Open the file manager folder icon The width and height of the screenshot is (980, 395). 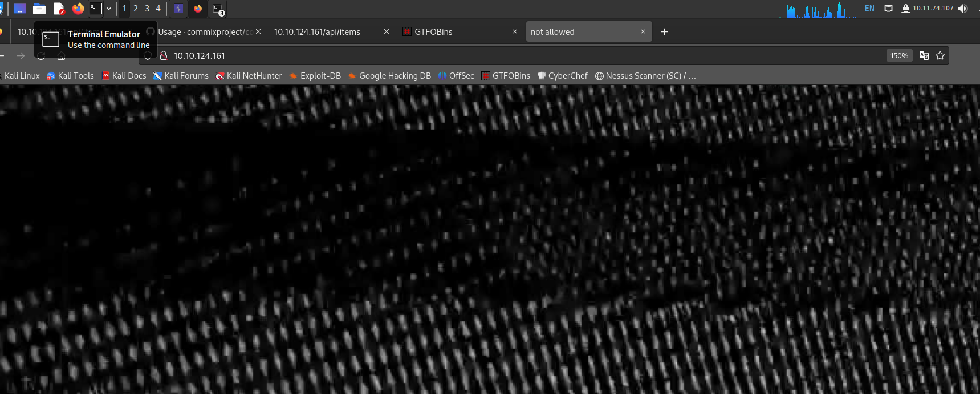39,9
